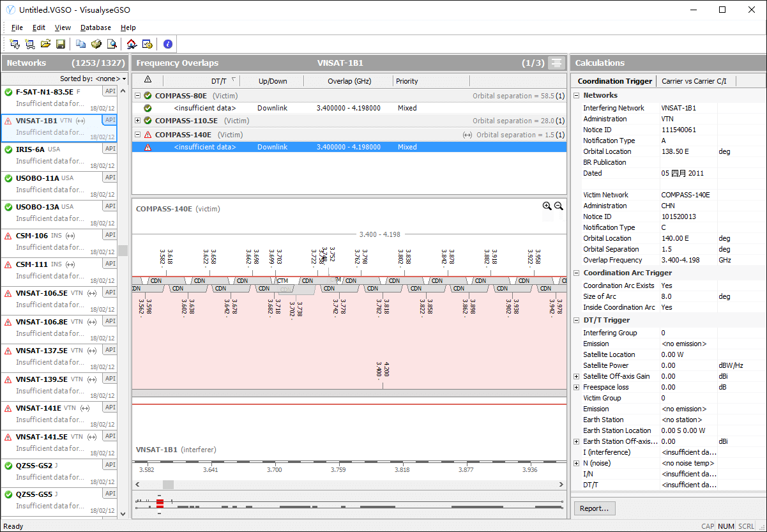
Task: Expand the Satellite Off-axis Gain row
Action: click(x=577, y=376)
